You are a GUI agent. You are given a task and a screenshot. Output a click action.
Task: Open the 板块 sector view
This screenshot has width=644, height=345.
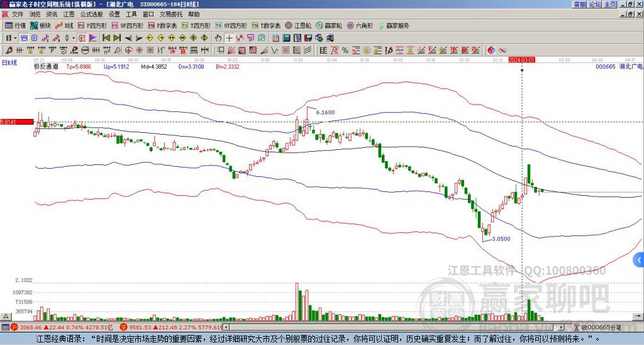coord(41,25)
